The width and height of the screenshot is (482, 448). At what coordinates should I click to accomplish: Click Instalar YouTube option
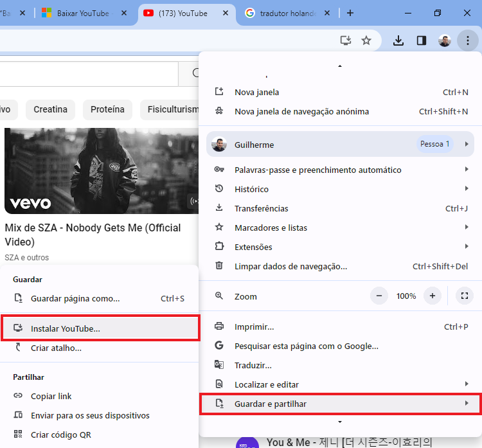pyautogui.click(x=100, y=328)
